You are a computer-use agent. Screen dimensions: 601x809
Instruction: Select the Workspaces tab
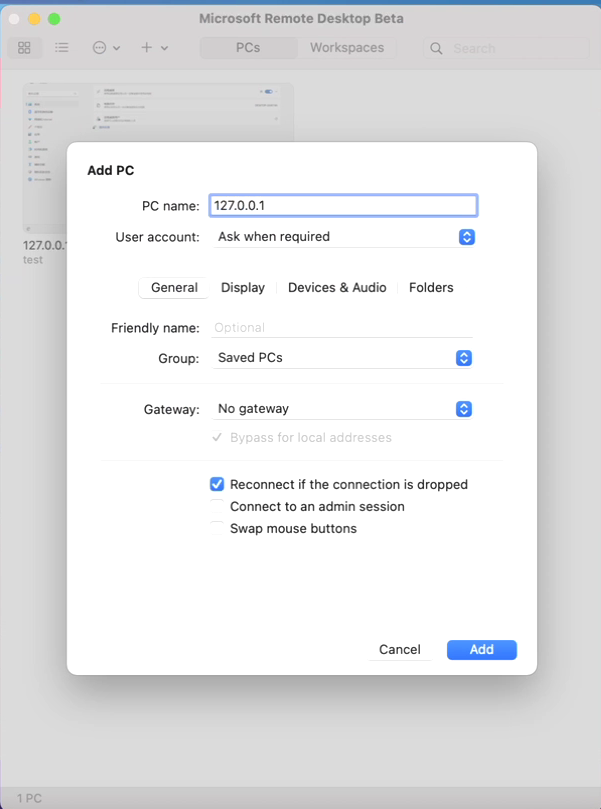(x=347, y=48)
